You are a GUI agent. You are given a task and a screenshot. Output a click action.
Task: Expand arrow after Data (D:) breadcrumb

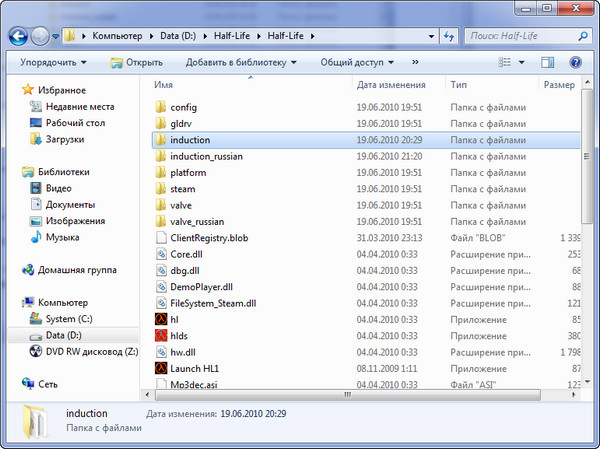(205, 36)
